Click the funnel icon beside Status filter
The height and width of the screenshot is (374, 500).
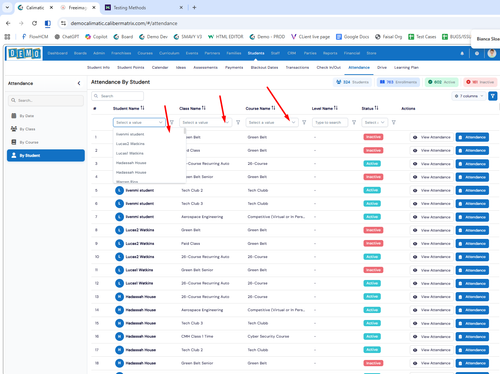(x=394, y=122)
